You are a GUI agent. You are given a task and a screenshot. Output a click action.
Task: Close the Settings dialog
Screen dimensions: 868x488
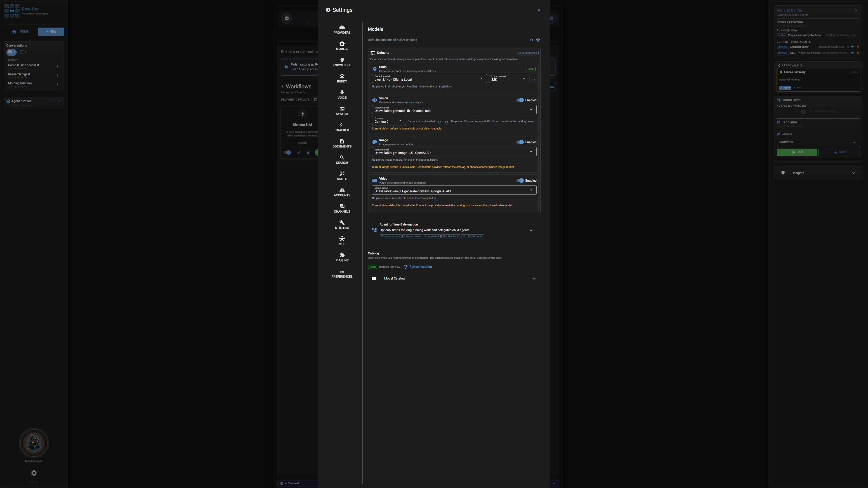pyautogui.click(x=539, y=10)
